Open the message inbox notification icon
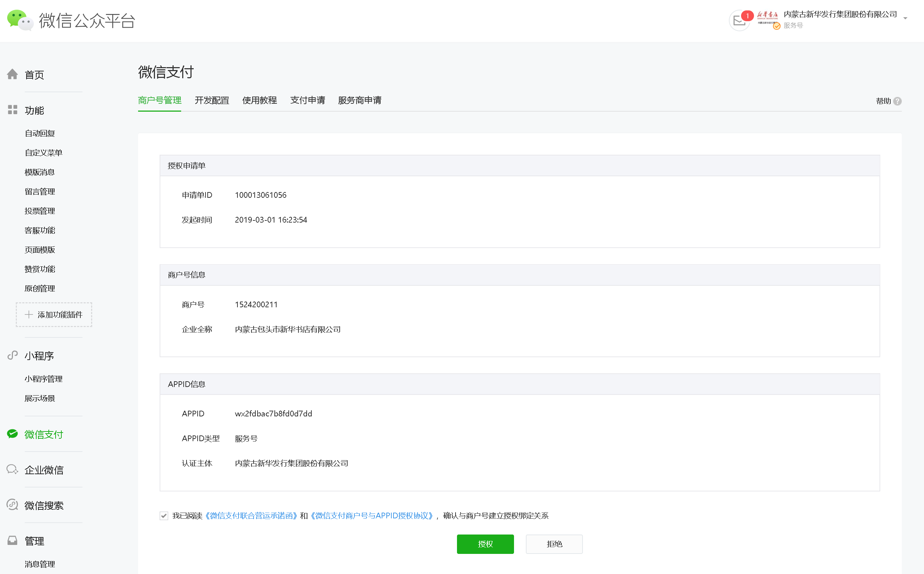Screen dimensions: 924x574 [x=739, y=20]
